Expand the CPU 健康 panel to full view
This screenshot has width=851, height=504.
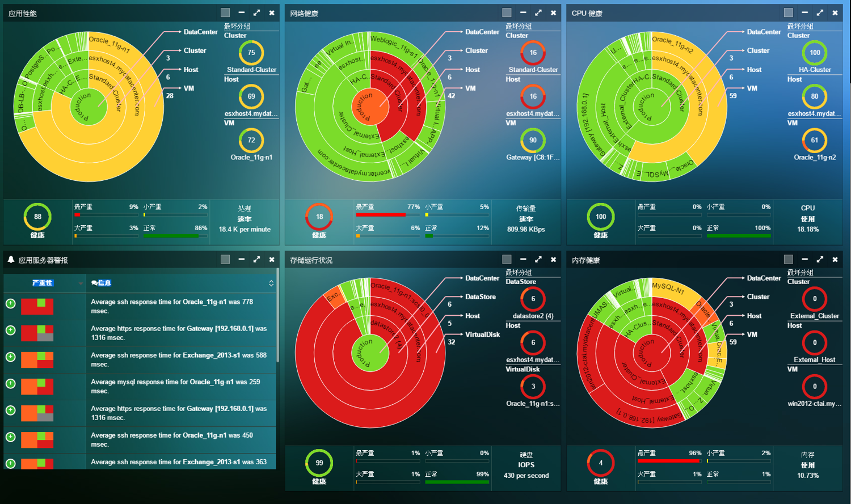click(x=820, y=12)
